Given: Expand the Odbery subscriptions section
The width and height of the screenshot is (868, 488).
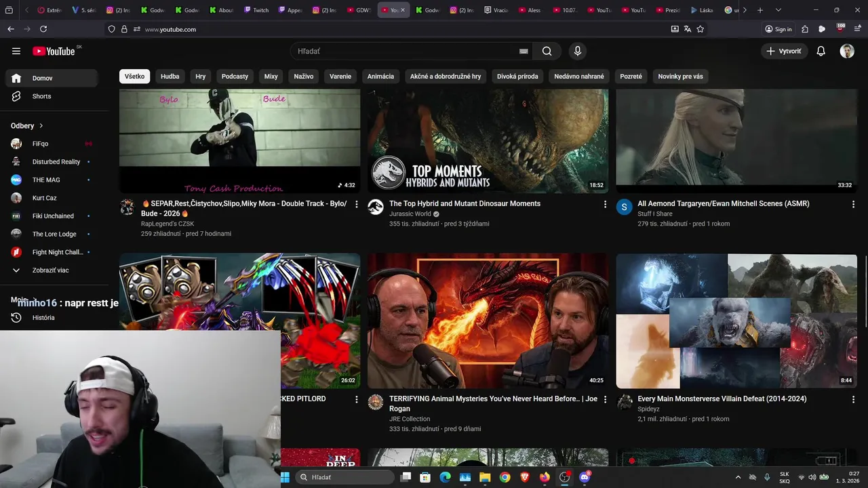Looking at the screenshot, I should [x=27, y=125].
